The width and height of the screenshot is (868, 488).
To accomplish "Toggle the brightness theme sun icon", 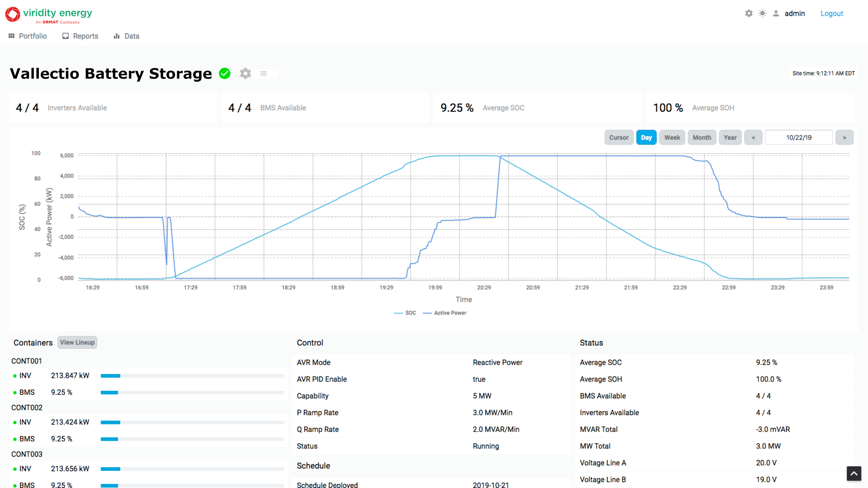I will (762, 13).
